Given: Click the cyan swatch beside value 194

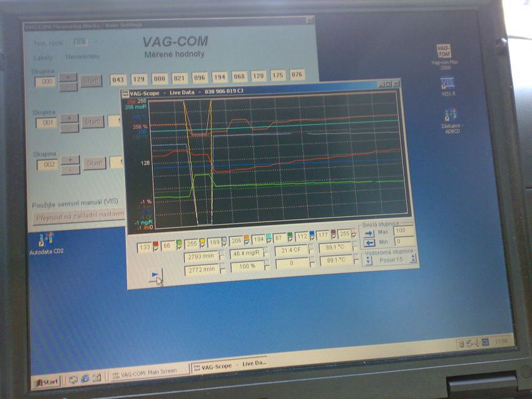Looking at the screenshot, I should coord(269,236).
